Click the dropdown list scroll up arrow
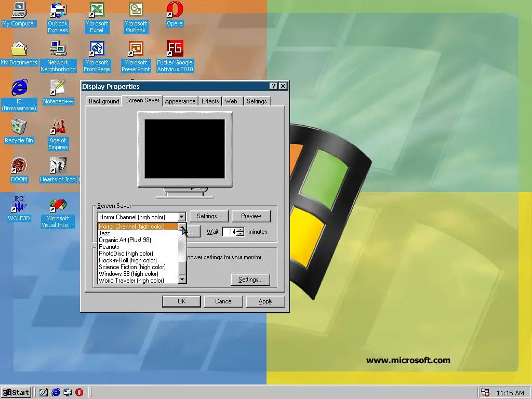Image resolution: width=532 pixels, height=399 pixels. pyautogui.click(x=182, y=227)
